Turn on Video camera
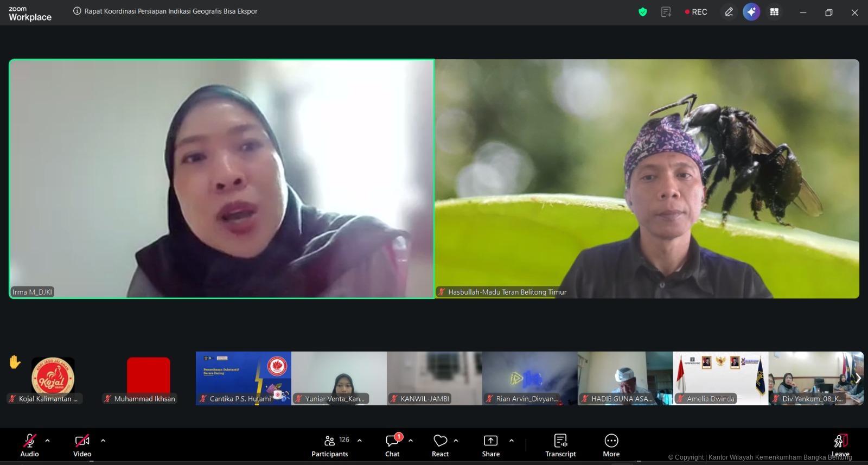 point(82,445)
